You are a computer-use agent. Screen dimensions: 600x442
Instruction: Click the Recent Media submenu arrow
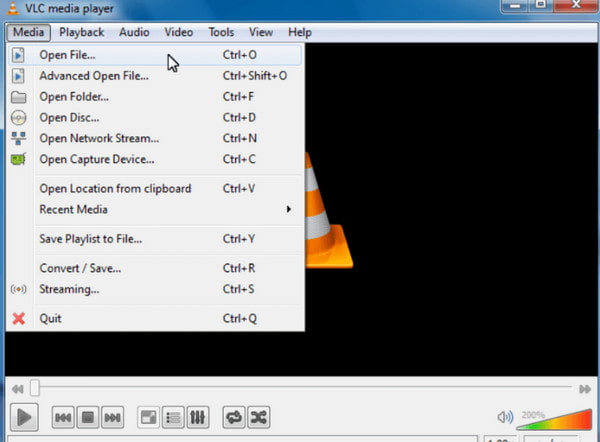tap(289, 209)
